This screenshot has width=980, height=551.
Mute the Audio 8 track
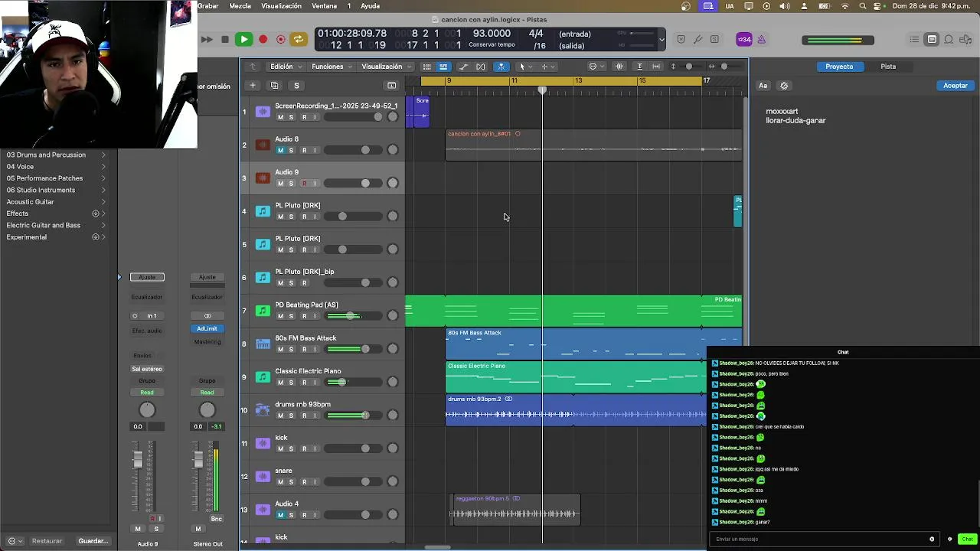280,151
